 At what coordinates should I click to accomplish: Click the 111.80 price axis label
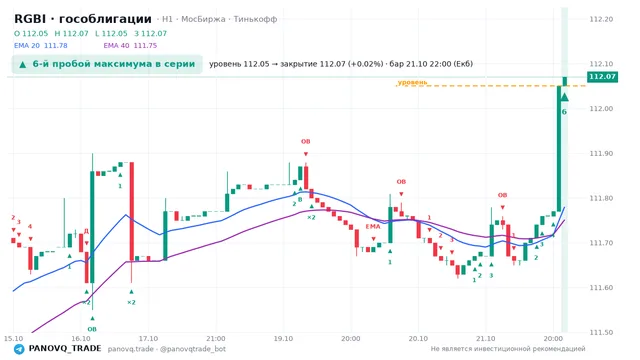[x=601, y=198]
